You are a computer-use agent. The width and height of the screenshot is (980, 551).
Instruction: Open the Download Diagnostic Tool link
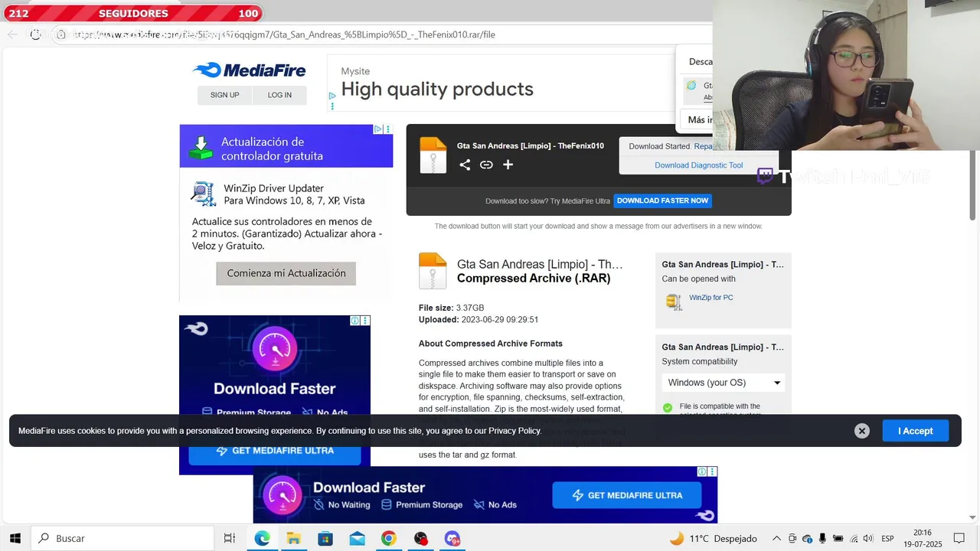pos(698,165)
